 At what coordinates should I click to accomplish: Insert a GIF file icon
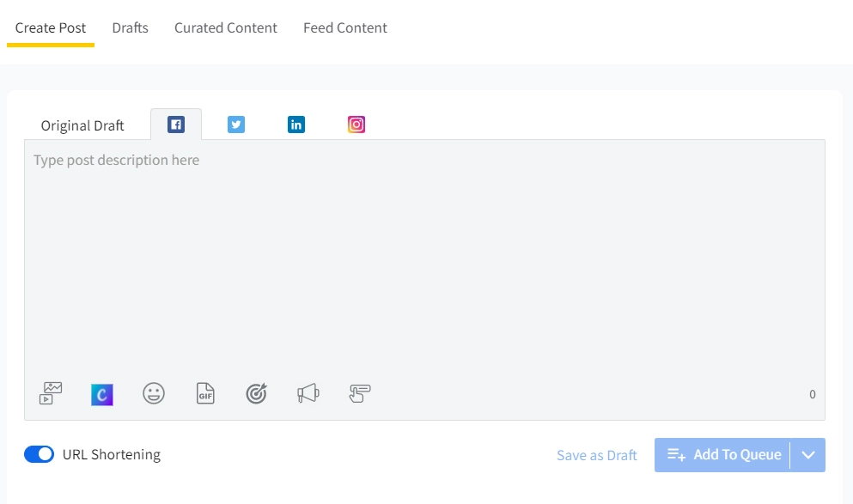pos(205,393)
